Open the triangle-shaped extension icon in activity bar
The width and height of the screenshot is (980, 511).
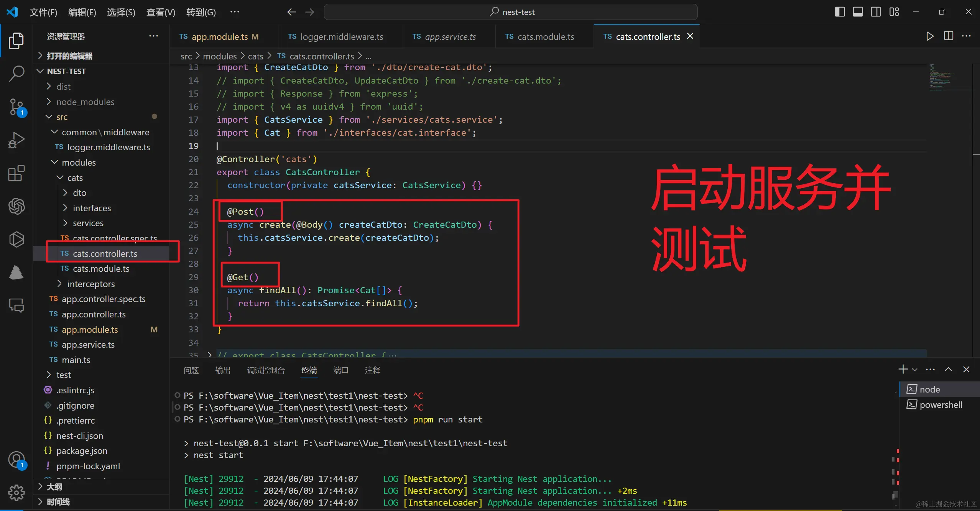[16, 272]
